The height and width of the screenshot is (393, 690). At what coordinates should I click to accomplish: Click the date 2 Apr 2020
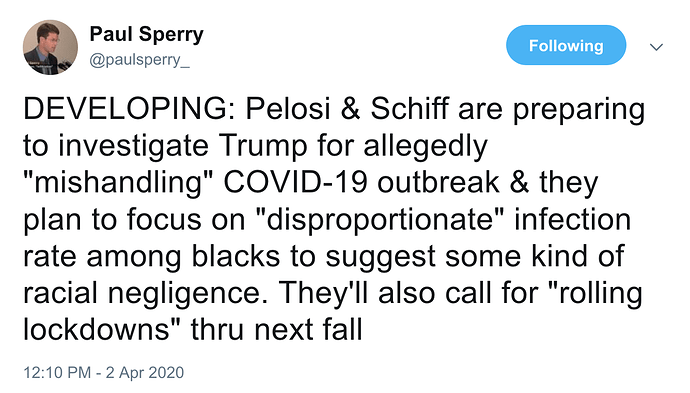coord(145,372)
